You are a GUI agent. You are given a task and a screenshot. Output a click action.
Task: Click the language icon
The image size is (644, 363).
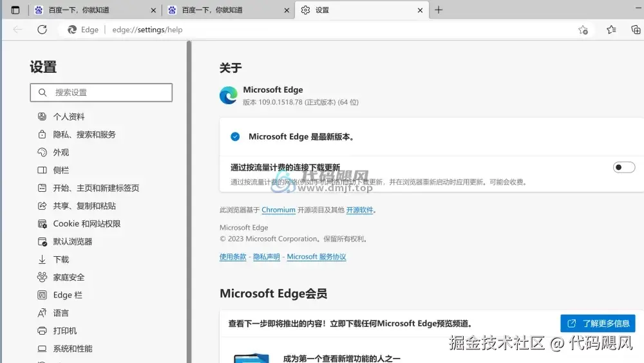[x=42, y=313]
